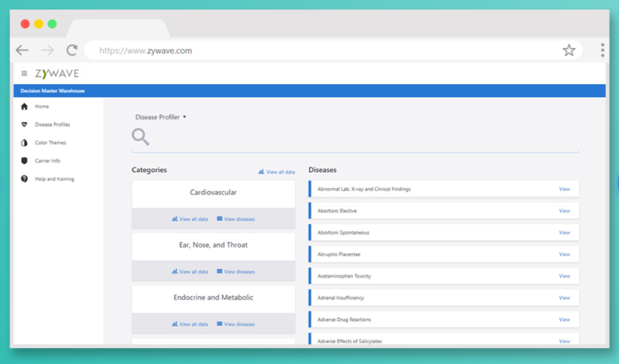The height and width of the screenshot is (364, 619).
Task: Bookmark the page with the star icon
Action: click(x=569, y=50)
